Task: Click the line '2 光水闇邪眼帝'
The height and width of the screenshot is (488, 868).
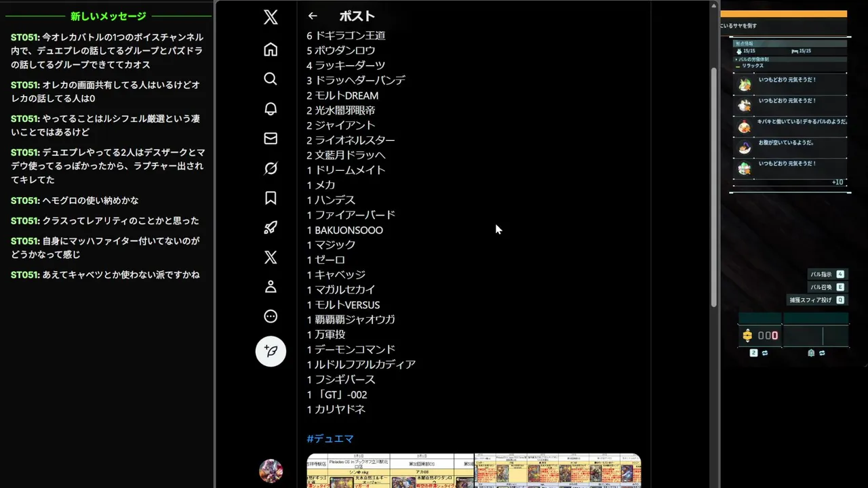Action: [x=340, y=110]
